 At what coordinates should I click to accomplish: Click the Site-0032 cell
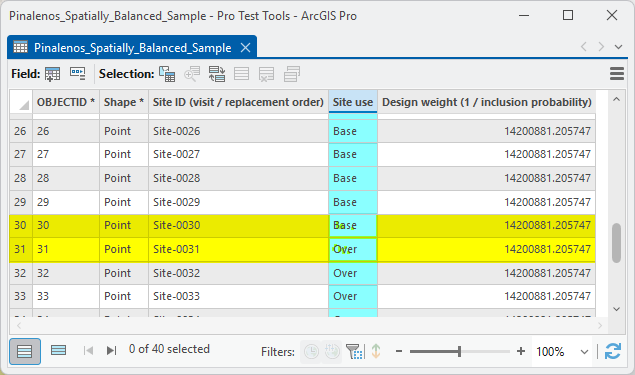pyautogui.click(x=238, y=273)
